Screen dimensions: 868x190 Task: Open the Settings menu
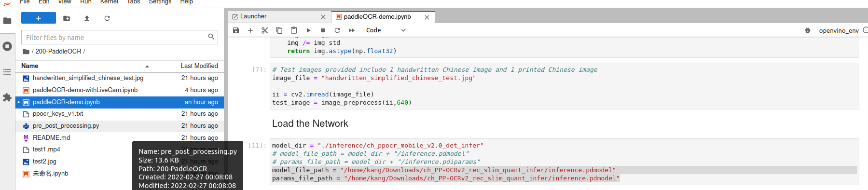pyautogui.click(x=160, y=2)
